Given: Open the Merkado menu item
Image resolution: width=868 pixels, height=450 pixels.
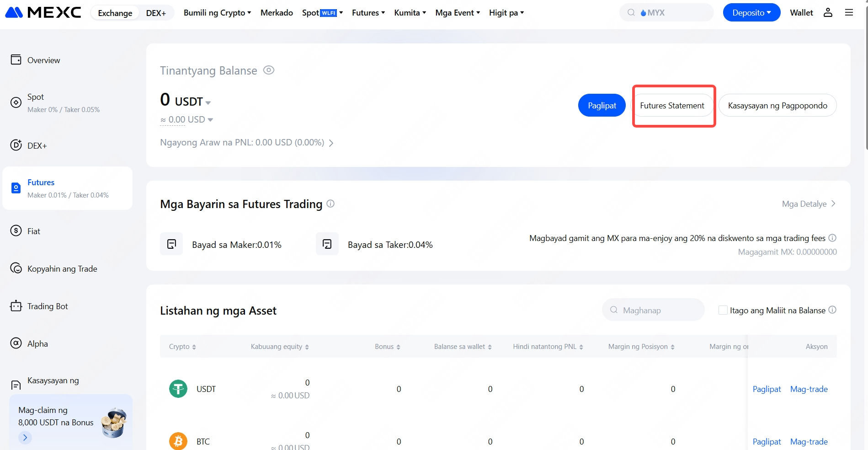Looking at the screenshot, I should coord(277,13).
